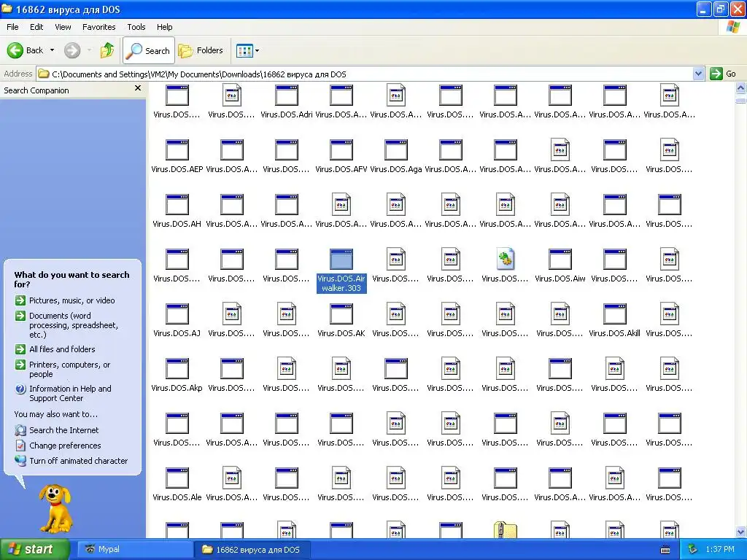This screenshot has height=560, width=747.
Task: Click the scrollbar down arrow
Action: click(x=740, y=532)
